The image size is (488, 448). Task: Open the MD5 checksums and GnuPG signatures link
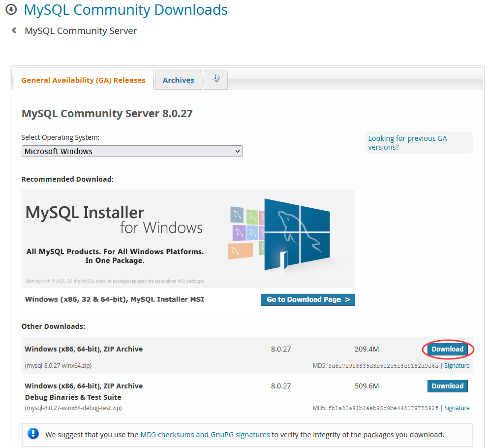coord(205,435)
